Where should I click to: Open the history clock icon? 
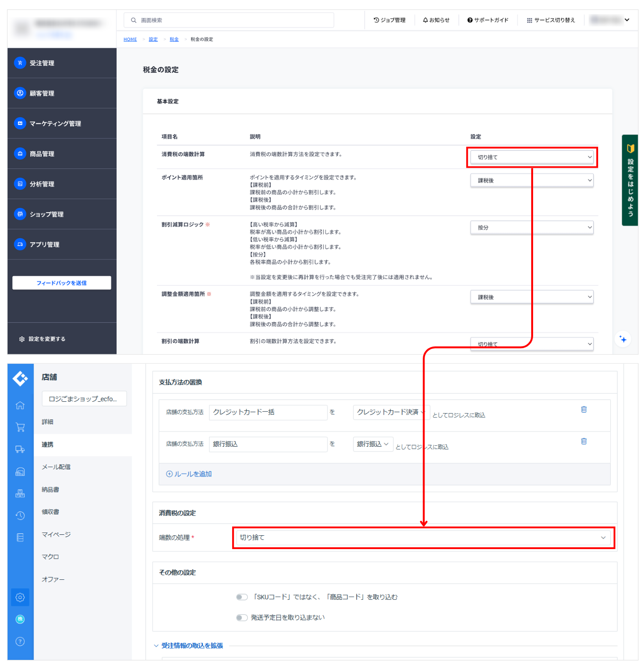point(20,515)
